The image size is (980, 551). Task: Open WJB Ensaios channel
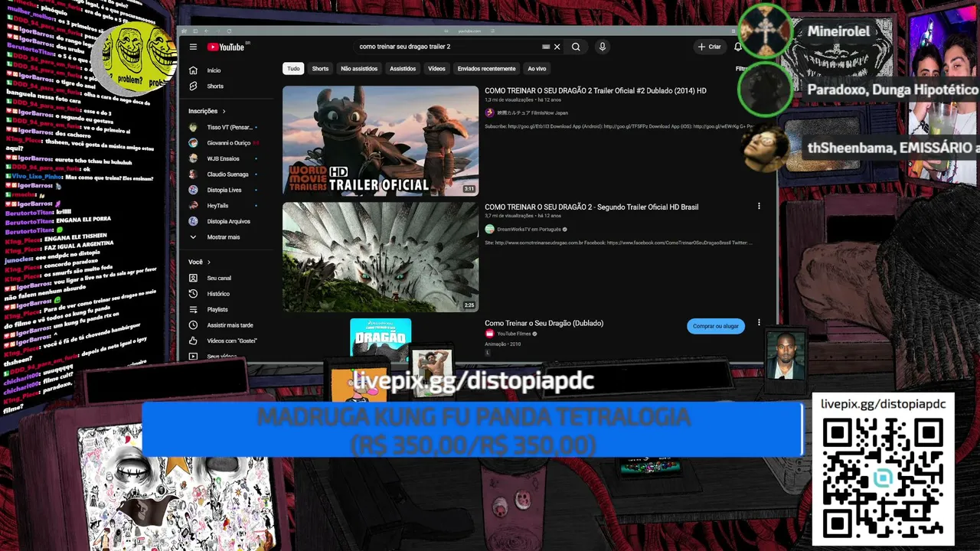pyautogui.click(x=222, y=158)
